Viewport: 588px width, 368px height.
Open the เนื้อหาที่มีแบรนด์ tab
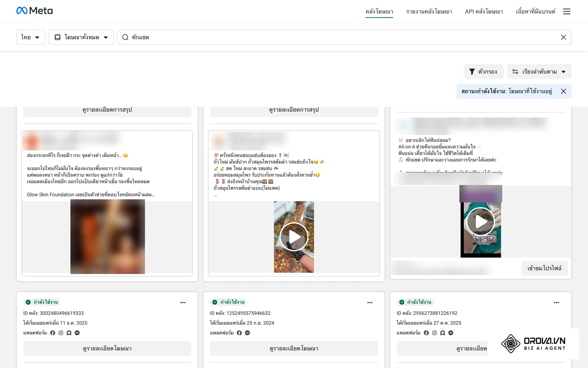535,11
